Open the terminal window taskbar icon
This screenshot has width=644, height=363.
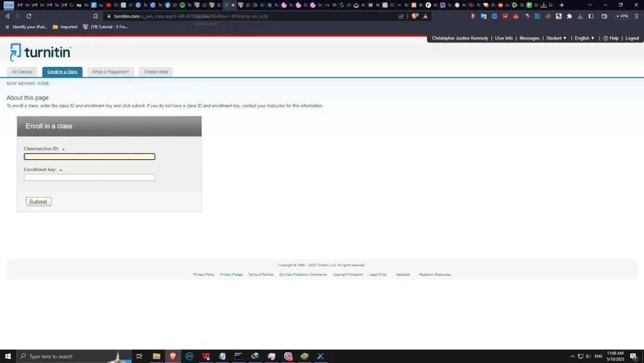pyautogui.click(x=239, y=356)
